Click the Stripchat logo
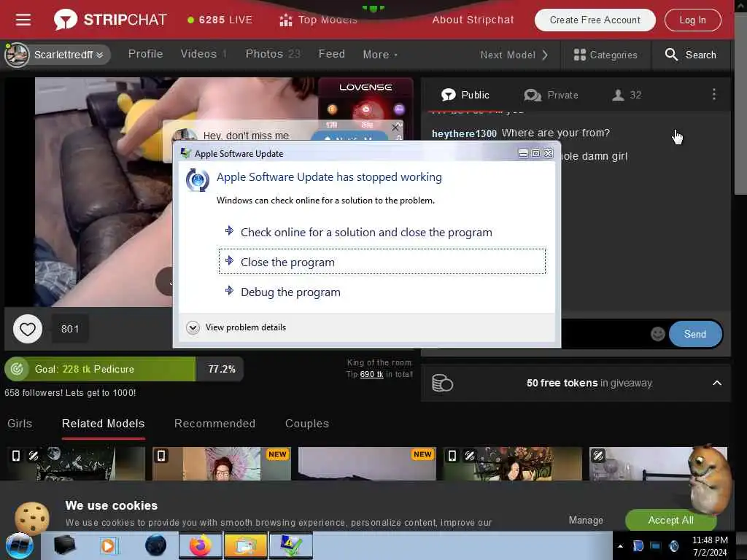This screenshot has height=560, width=747. click(x=111, y=20)
